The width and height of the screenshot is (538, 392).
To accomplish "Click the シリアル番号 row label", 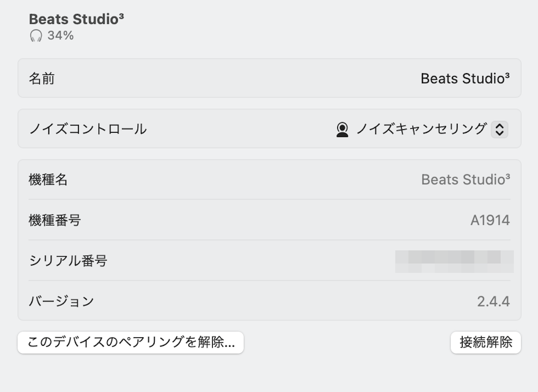I will [x=68, y=261].
